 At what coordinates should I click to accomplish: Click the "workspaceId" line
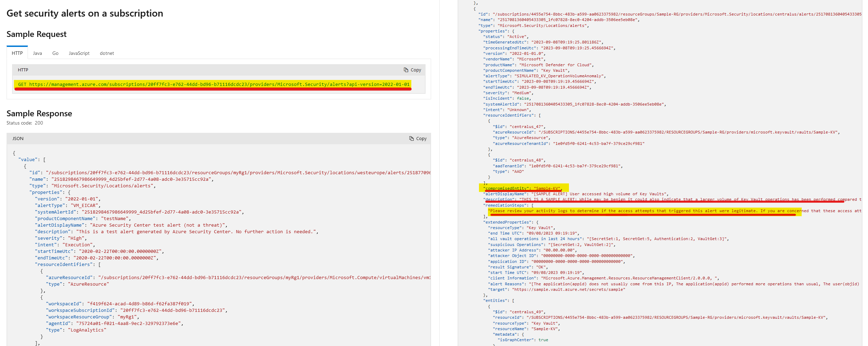(120, 304)
